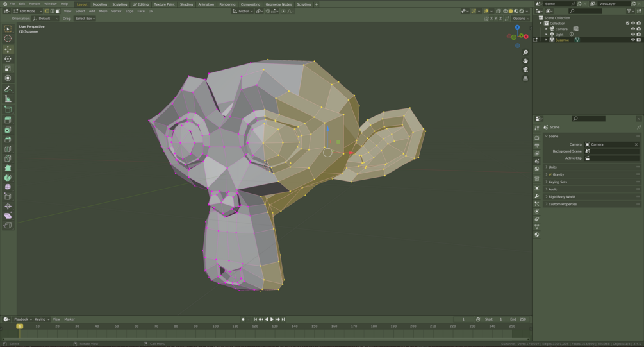This screenshot has height=347, width=644.
Task: Toggle Collection exclude checkbox
Action: tap(627, 24)
